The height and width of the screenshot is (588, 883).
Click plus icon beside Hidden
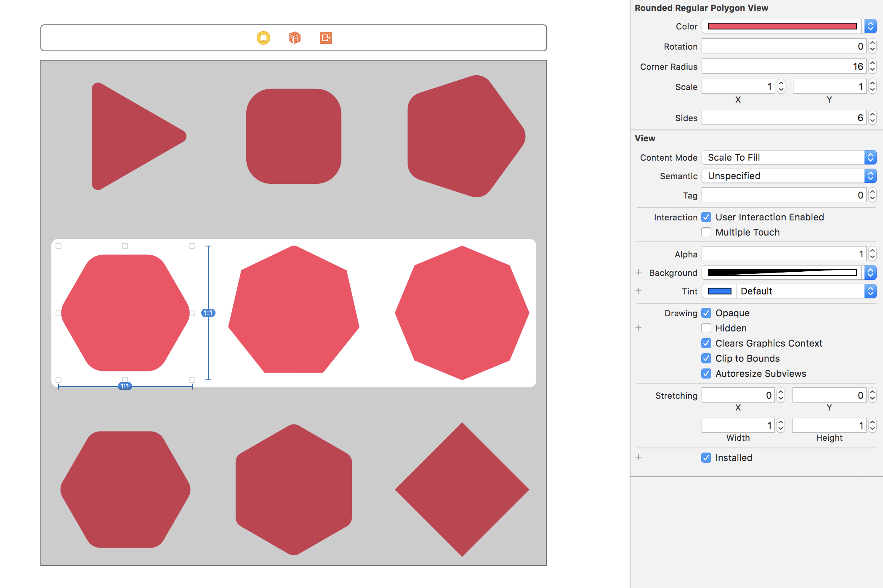point(638,328)
